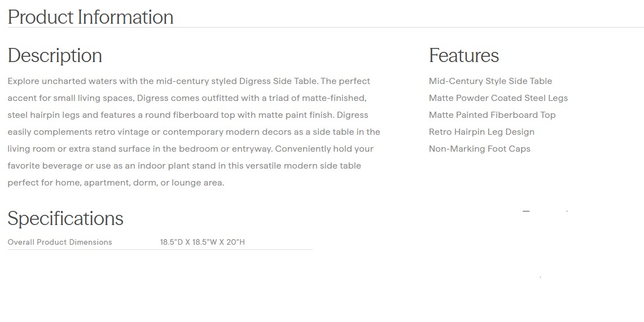Click the line starting "Explore uncharted waters"

[189, 81]
